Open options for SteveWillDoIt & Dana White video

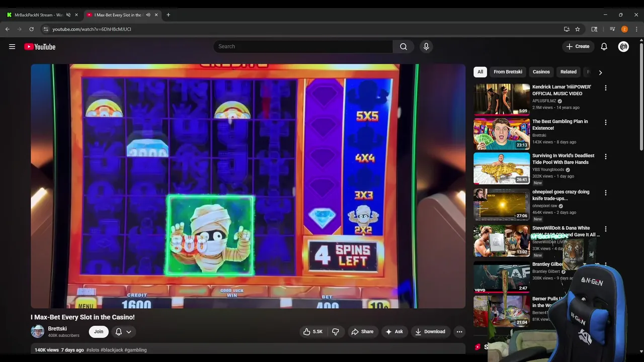(x=606, y=229)
